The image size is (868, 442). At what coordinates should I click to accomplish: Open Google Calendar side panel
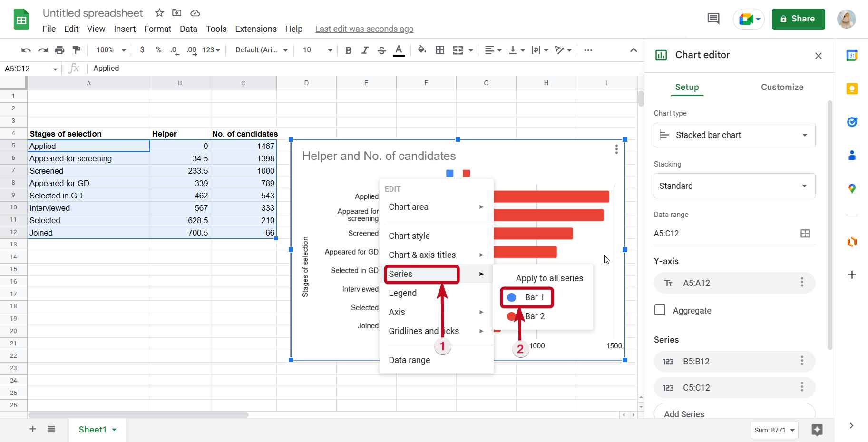[x=852, y=56]
